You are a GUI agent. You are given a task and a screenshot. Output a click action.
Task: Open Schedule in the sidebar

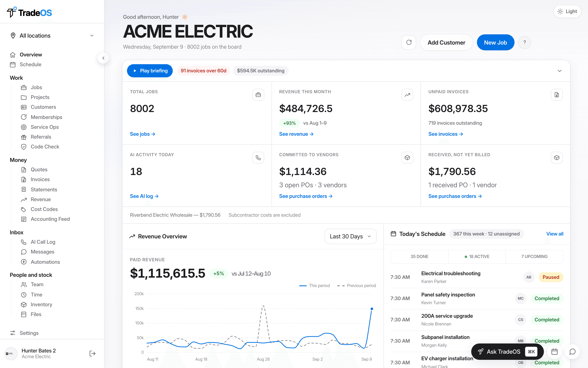pyautogui.click(x=26, y=64)
